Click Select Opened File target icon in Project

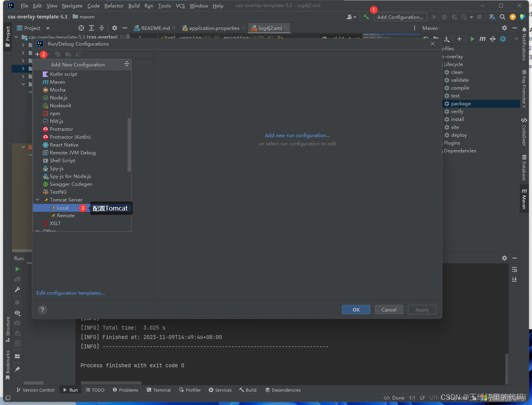tap(81, 28)
